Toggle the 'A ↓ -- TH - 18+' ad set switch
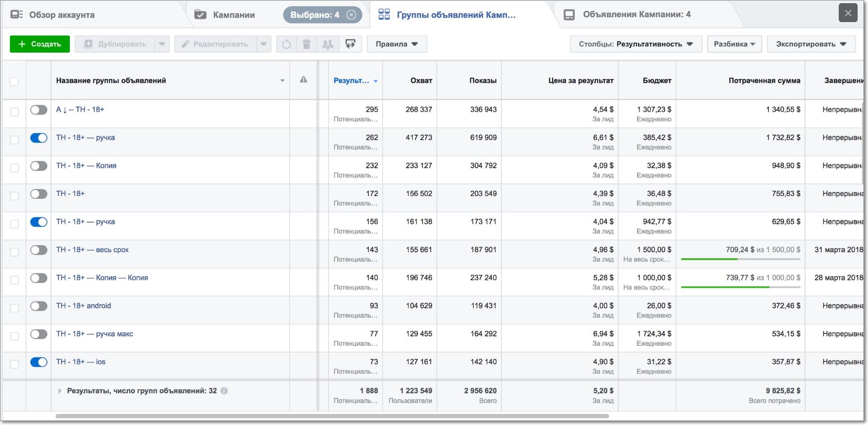Image resolution: width=868 pixels, height=425 pixels. pos(39,110)
